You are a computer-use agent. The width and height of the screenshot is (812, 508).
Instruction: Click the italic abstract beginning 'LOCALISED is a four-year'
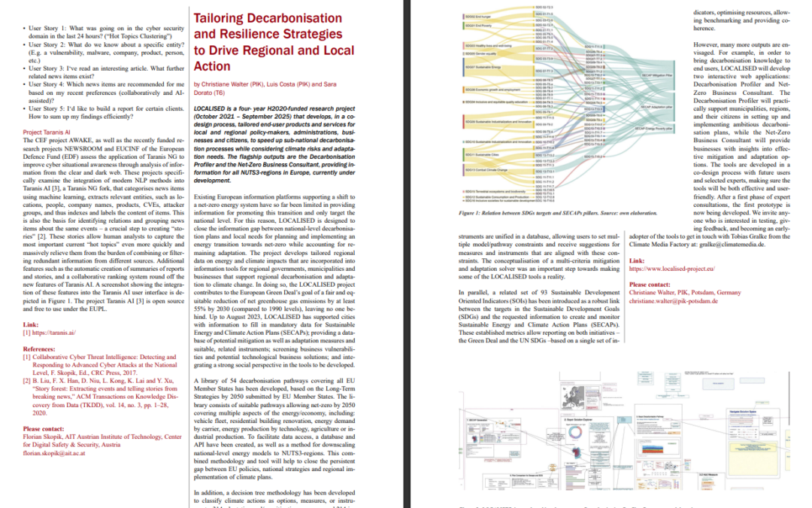(274, 144)
